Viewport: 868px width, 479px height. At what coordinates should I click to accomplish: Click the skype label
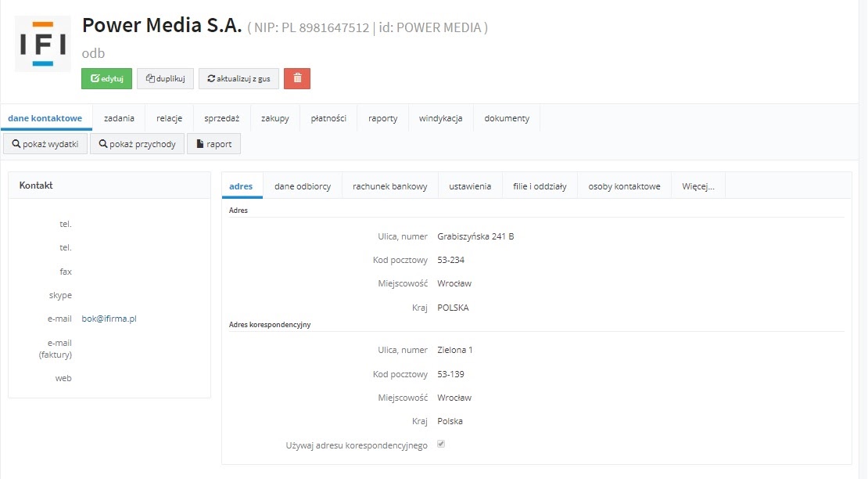(60, 295)
